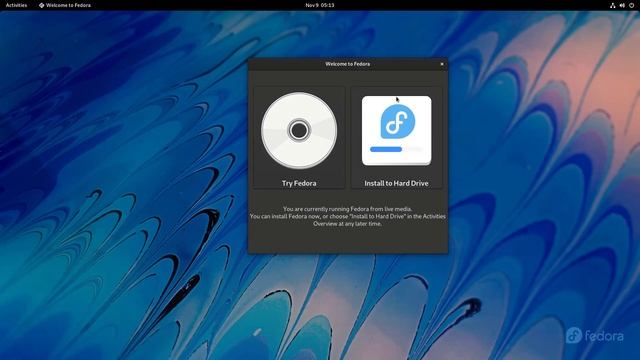Click the network status icon in top bar

612,5
